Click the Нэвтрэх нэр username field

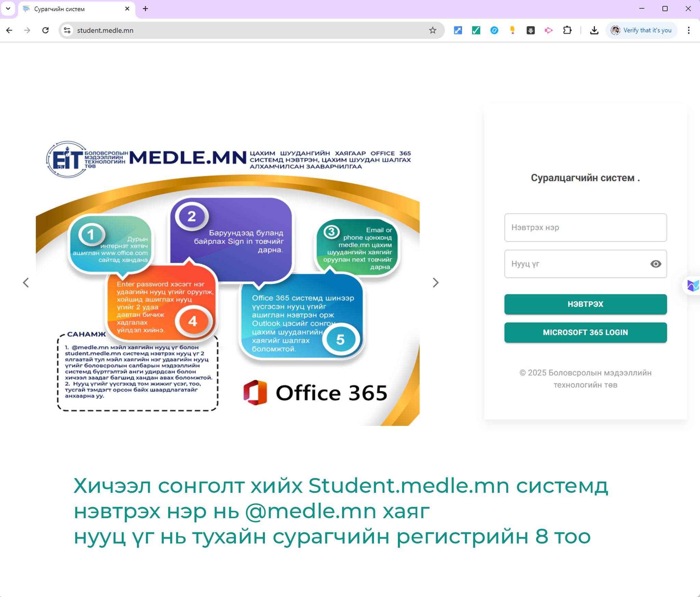click(585, 227)
